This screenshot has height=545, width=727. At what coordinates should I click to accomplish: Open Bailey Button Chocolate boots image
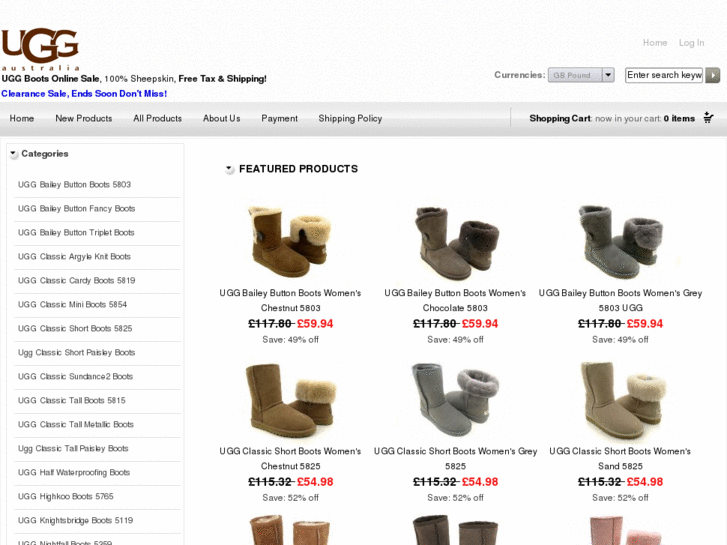click(455, 242)
